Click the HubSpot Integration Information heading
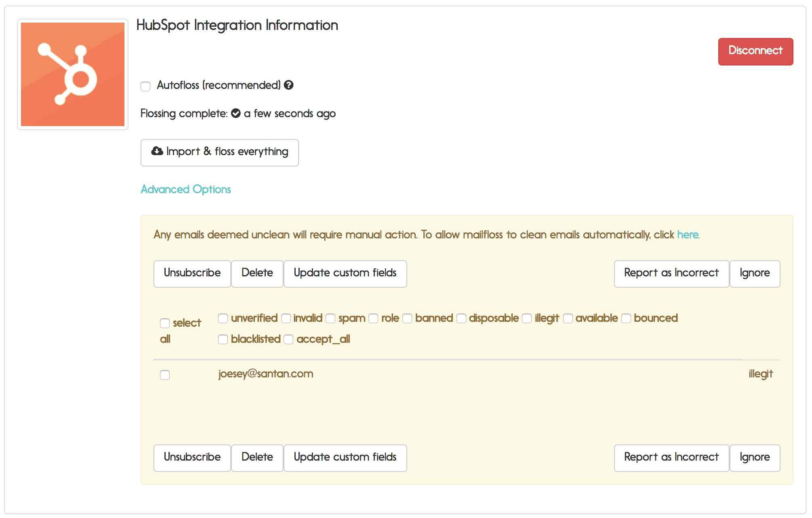Viewport: 812px width, 518px height. (x=237, y=25)
